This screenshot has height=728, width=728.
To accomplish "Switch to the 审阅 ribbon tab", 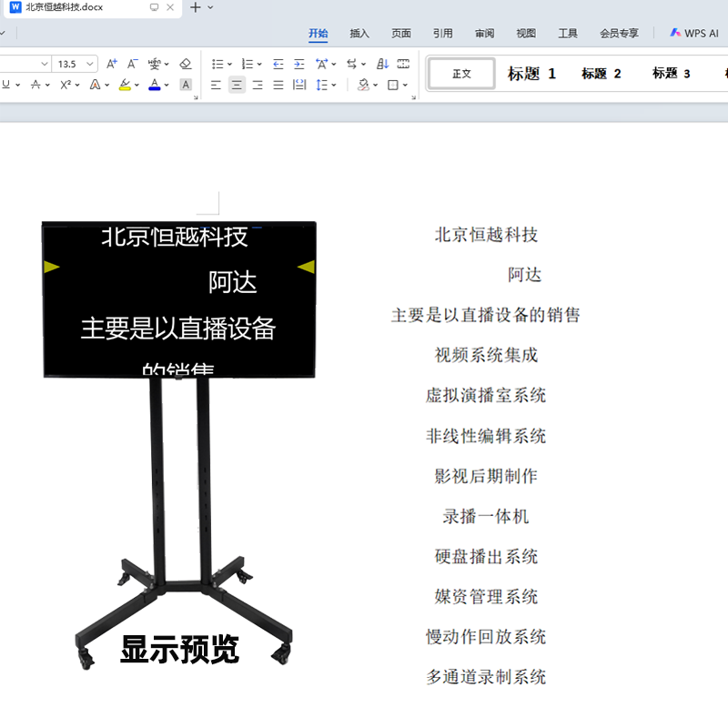I will (x=485, y=34).
